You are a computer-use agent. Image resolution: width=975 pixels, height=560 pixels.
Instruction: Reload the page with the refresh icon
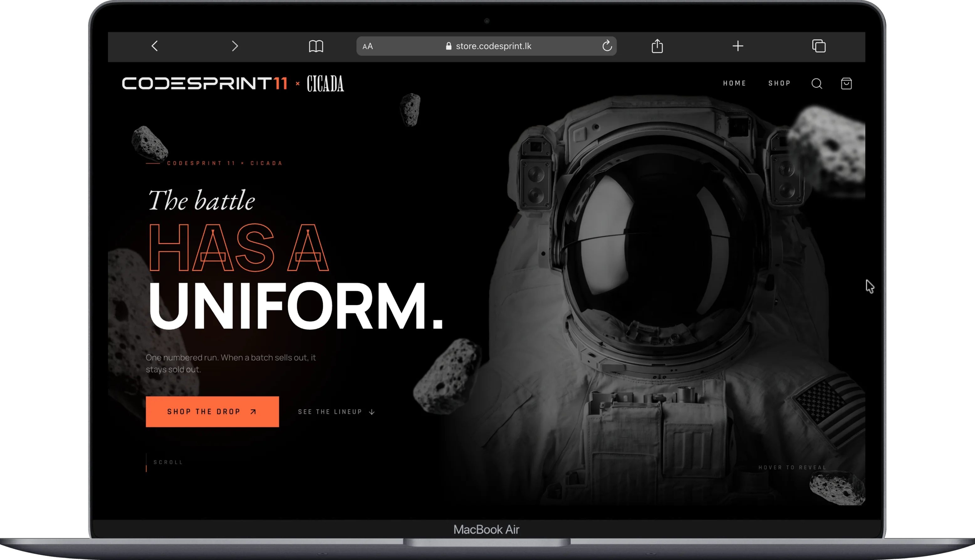pos(607,46)
